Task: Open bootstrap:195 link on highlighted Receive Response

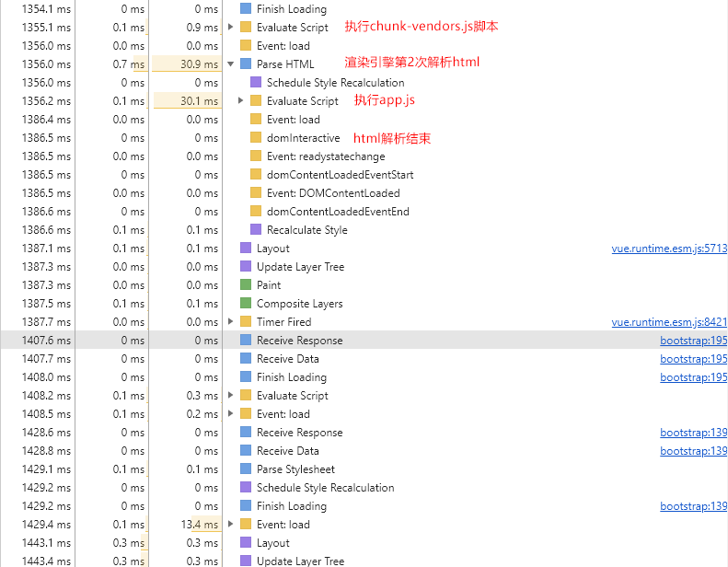Action: click(693, 341)
